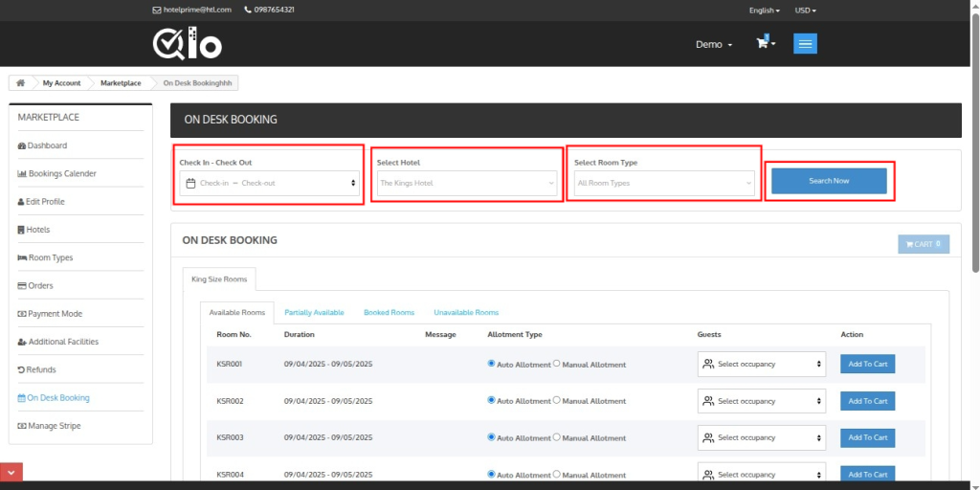
Task: Click the 0987654321 phone number
Action: (x=275, y=10)
